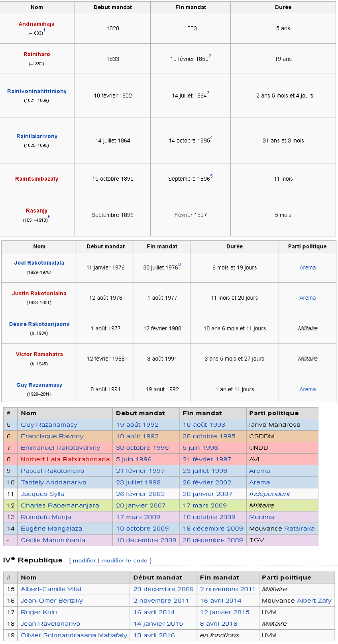Click modifier next to IVe République
Image resolution: width=338 pixels, height=644 pixels.
coord(84,560)
